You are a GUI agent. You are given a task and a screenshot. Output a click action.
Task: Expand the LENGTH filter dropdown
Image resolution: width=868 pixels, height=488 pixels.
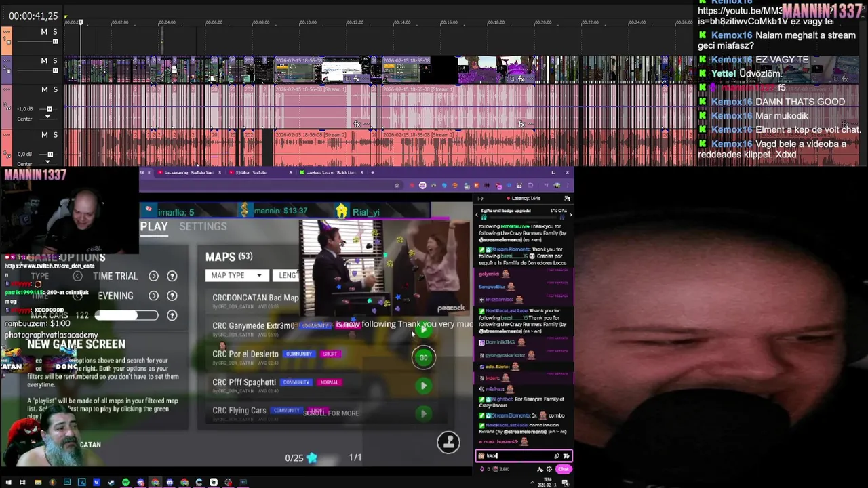point(287,275)
